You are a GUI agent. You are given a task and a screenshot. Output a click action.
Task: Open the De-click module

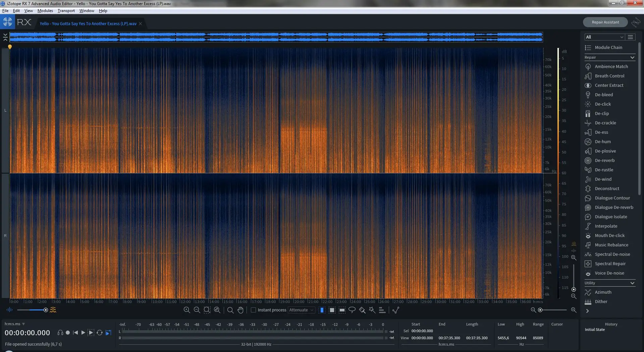click(x=598, y=104)
